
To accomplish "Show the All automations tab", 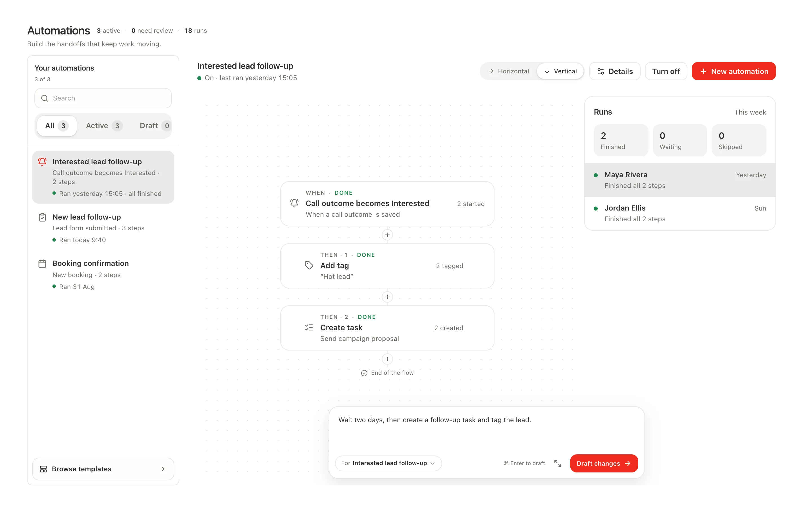I will click(57, 126).
